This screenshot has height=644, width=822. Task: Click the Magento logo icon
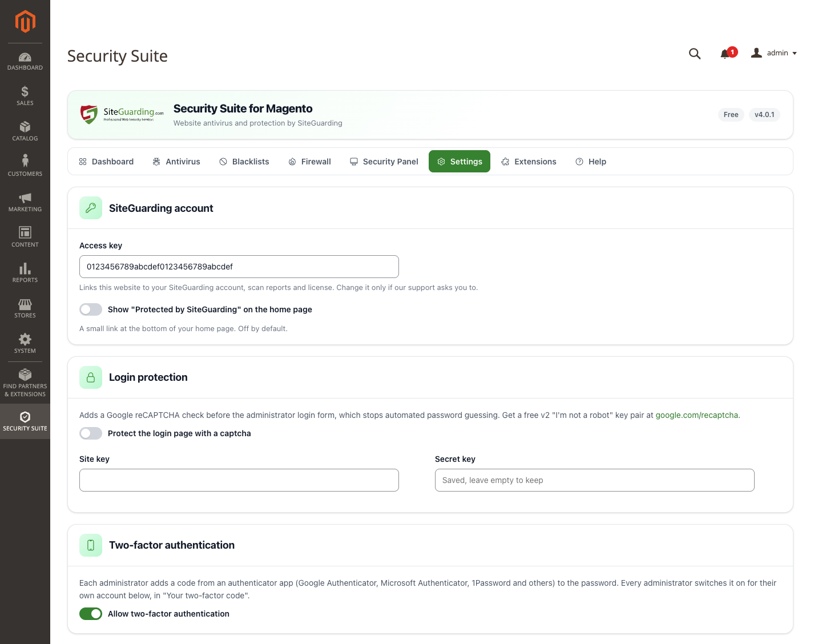25,22
